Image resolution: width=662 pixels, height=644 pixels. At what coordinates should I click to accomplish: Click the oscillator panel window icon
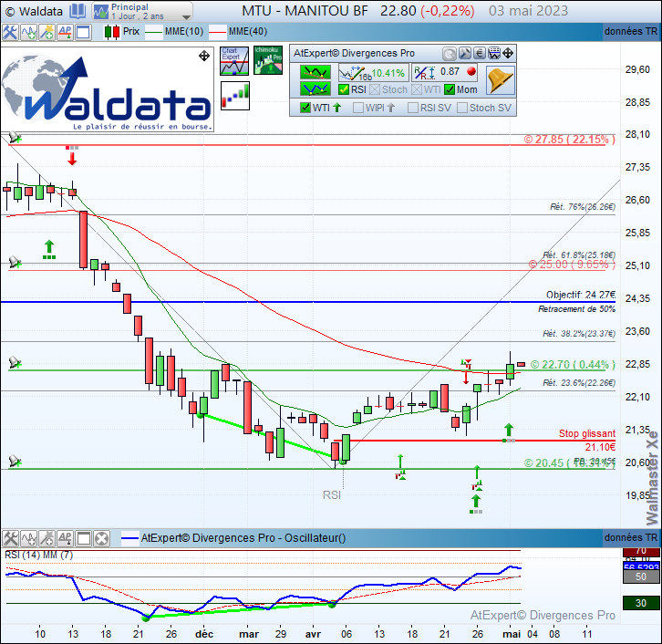tap(84, 539)
